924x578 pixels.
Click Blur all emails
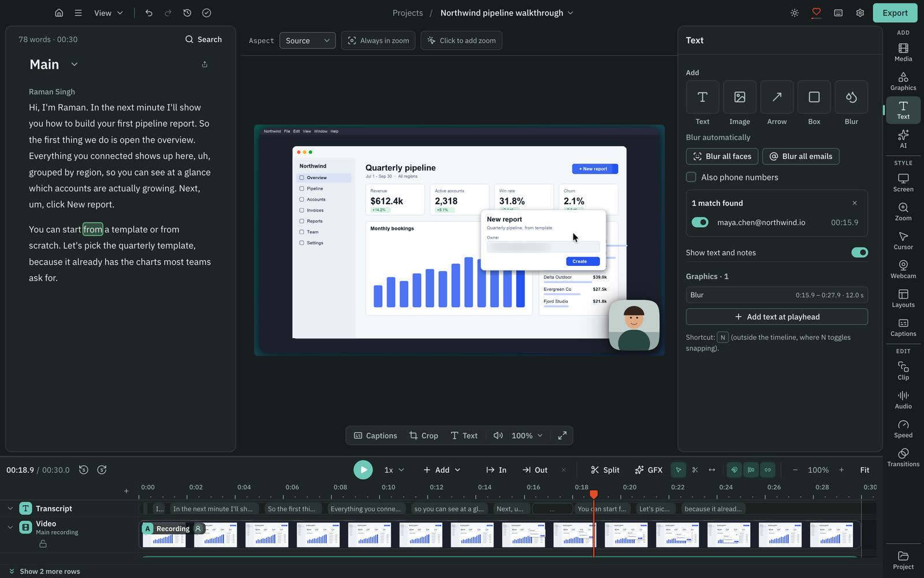(x=800, y=157)
